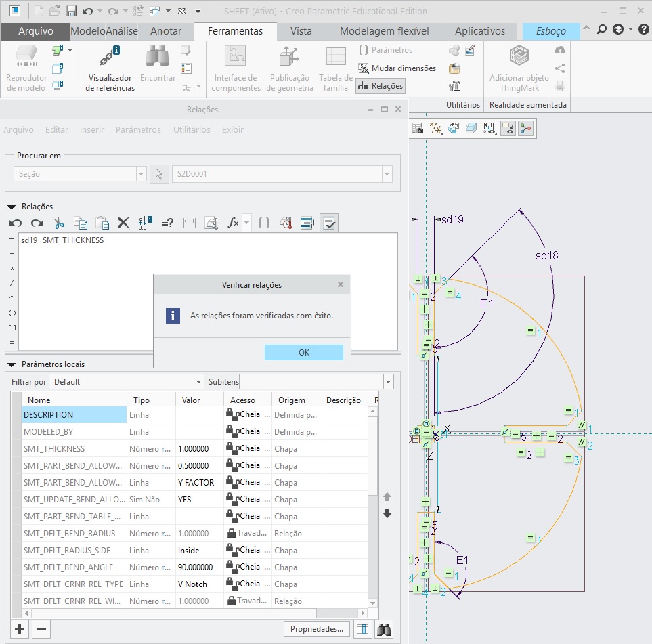Save file from quick access toolbar
652x644 pixels.
click(x=72, y=12)
